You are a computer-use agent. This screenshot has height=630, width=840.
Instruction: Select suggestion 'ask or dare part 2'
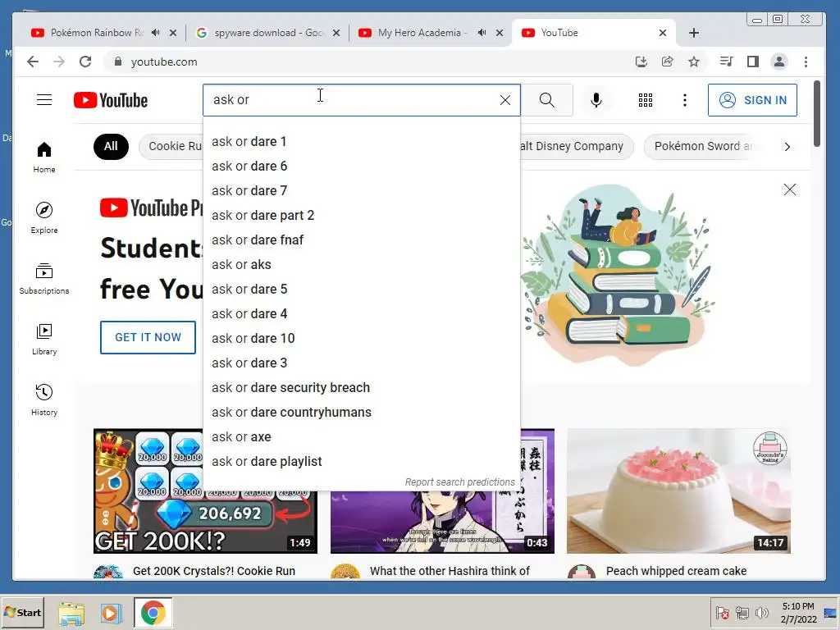point(362,216)
